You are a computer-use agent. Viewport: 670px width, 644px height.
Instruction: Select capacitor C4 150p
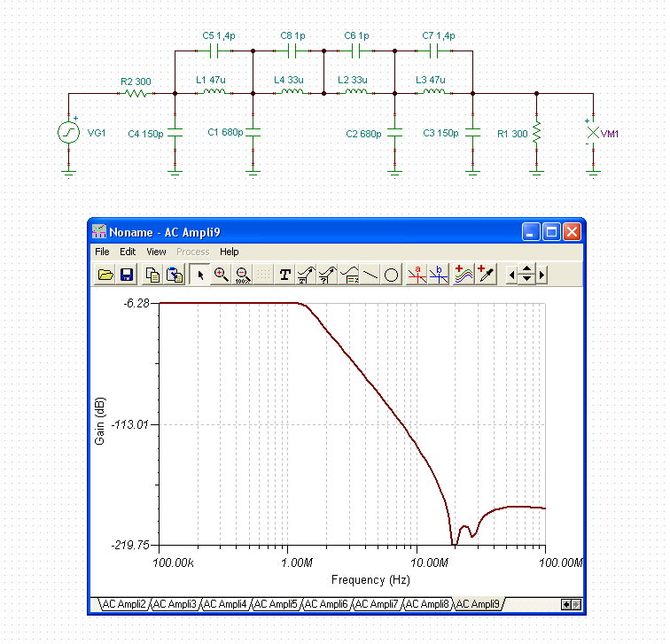(x=175, y=133)
